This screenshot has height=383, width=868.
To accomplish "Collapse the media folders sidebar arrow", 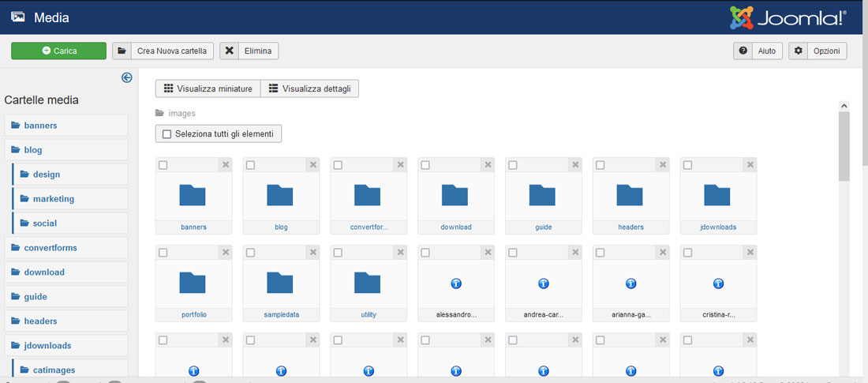I will (x=127, y=77).
